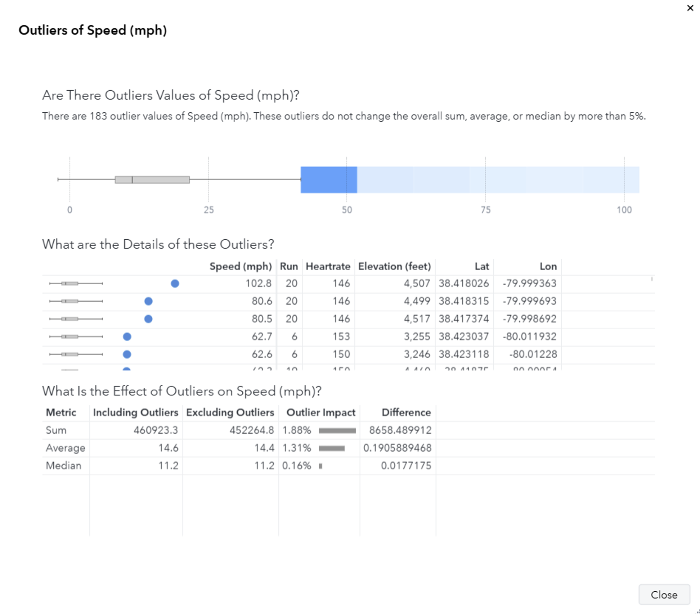Image resolution: width=700 pixels, height=614 pixels.
Task: Sort by Speed (mph) column header
Action: [x=241, y=266]
